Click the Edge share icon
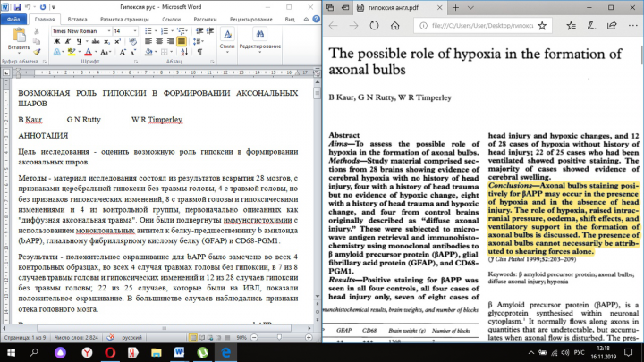 tap(612, 26)
